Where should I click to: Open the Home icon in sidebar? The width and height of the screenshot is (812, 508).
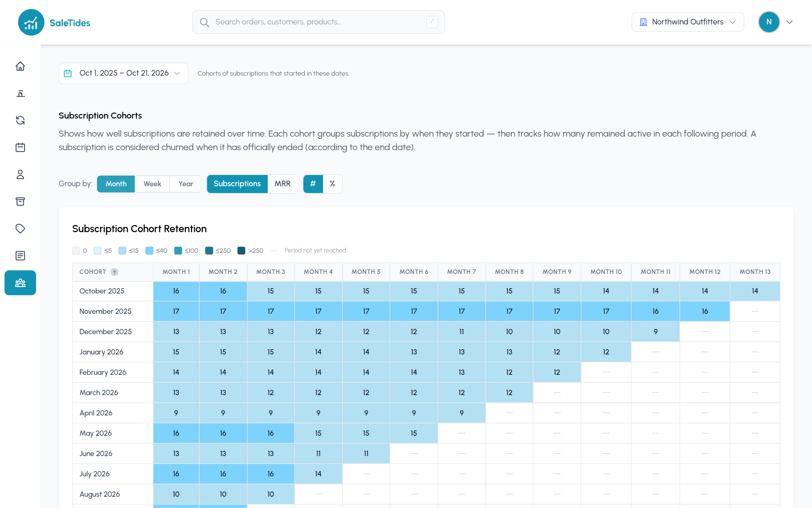click(x=20, y=66)
